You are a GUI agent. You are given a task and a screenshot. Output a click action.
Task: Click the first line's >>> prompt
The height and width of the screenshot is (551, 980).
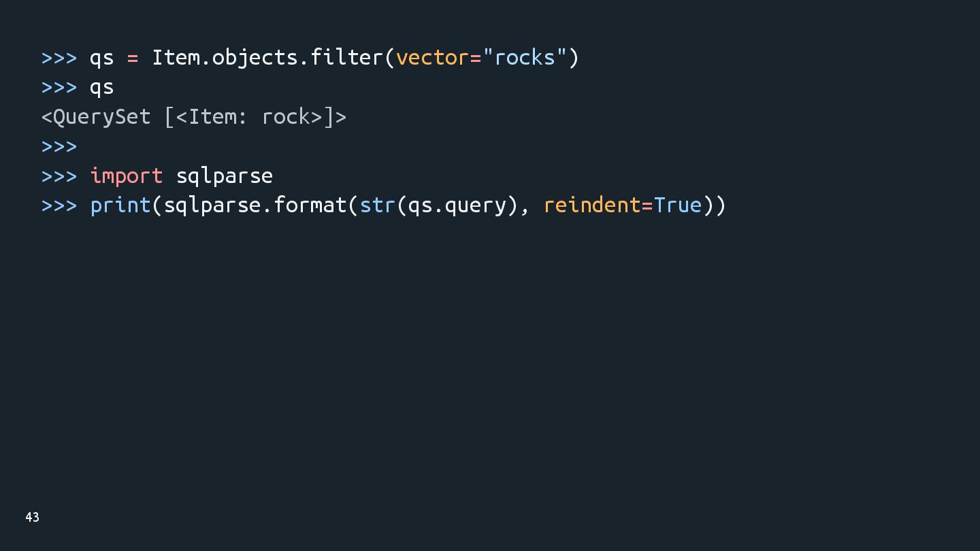(x=59, y=58)
